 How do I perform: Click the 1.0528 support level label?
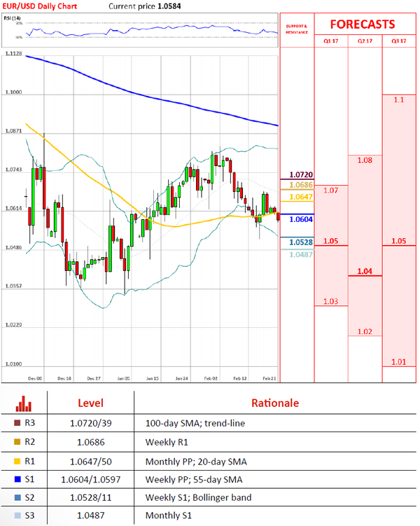coord(301,242)
